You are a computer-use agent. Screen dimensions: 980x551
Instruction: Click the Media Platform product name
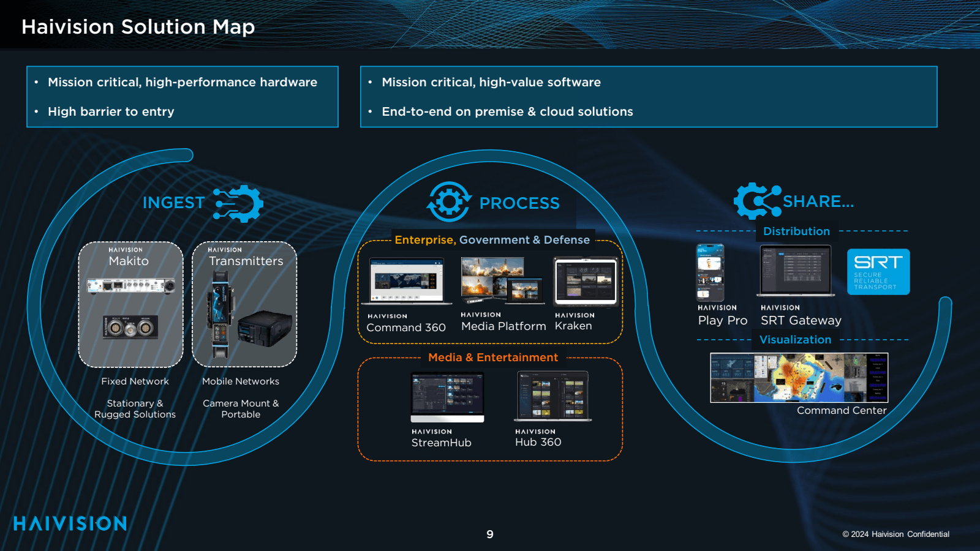[x=503, y=326]
